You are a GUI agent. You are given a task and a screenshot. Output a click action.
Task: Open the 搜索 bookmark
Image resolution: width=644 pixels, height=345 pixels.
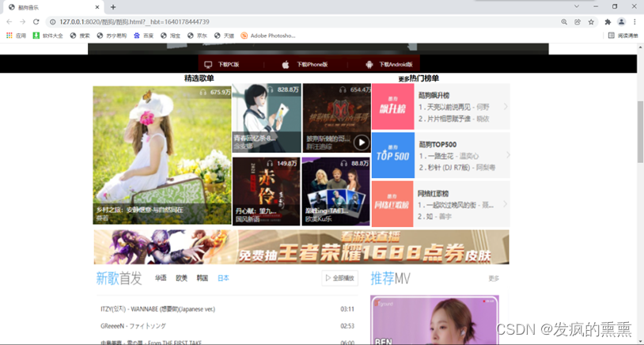click(80, 36)
